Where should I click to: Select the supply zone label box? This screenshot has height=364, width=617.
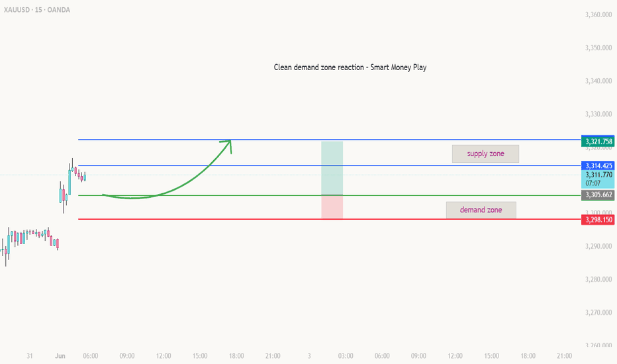(485, 154)
